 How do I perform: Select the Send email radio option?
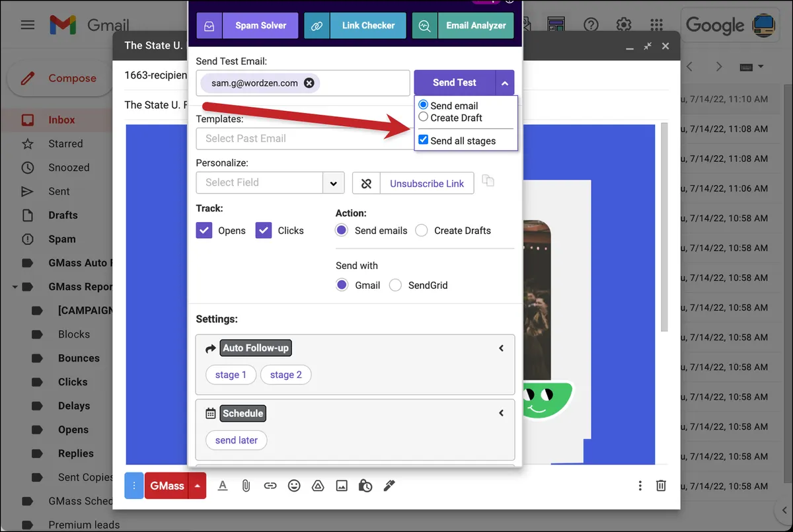click(x=424, y=105)
